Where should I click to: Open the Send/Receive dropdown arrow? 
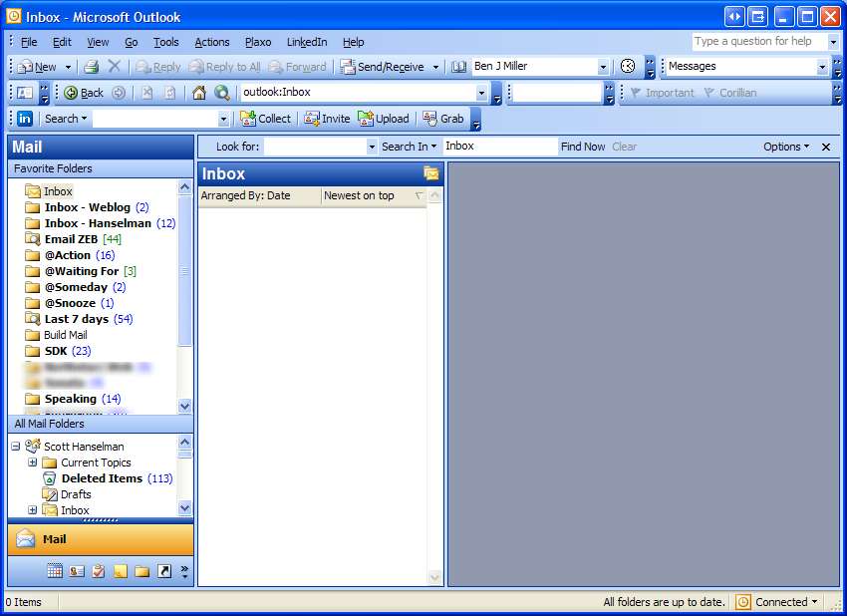pyautogui.click(x=435, y=67)
